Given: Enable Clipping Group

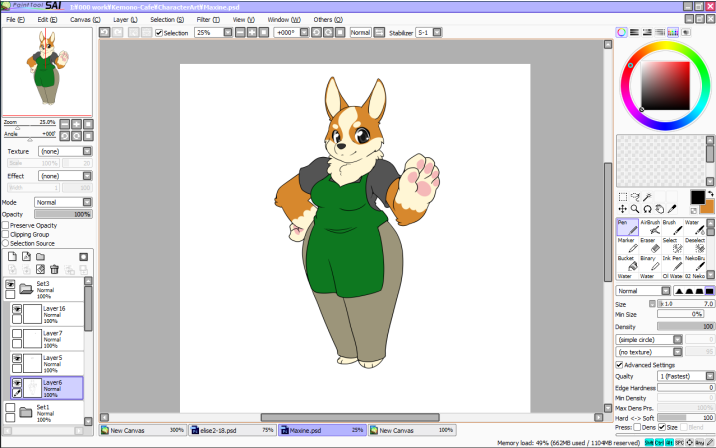Looking at the screenshot, I should 6,234.
